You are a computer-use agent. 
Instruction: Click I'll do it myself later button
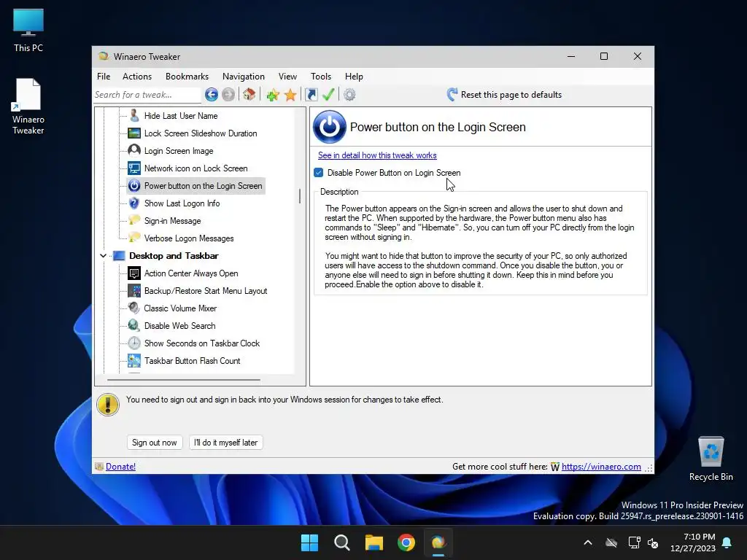[x=226, y=443]
